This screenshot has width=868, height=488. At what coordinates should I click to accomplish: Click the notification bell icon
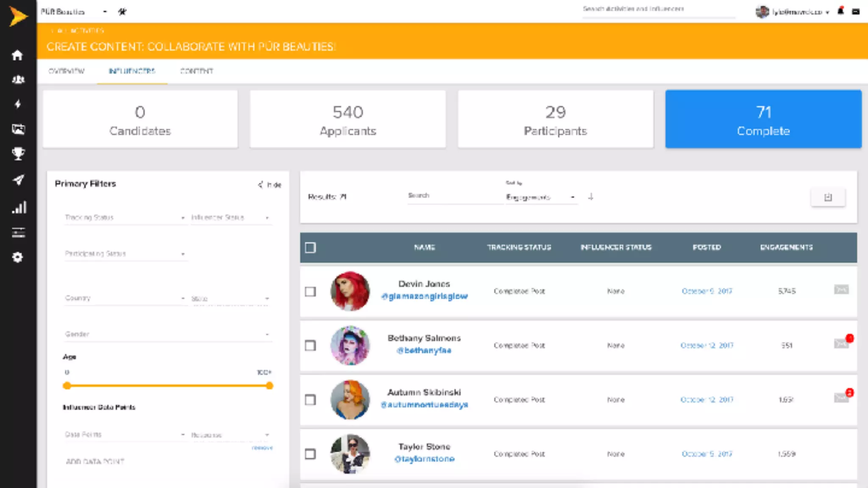pos(841,11)
